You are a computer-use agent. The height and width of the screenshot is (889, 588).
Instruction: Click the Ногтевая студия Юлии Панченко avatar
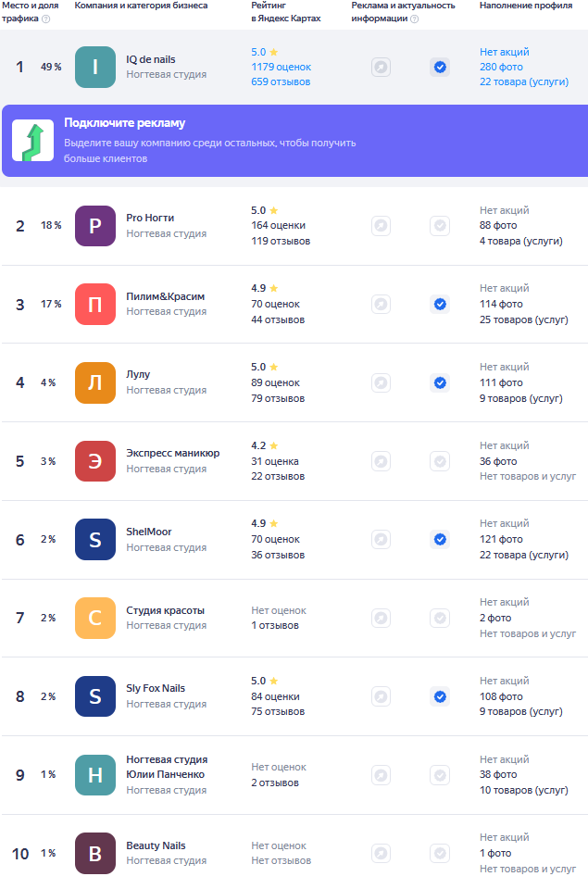click(x=95, y=775)
